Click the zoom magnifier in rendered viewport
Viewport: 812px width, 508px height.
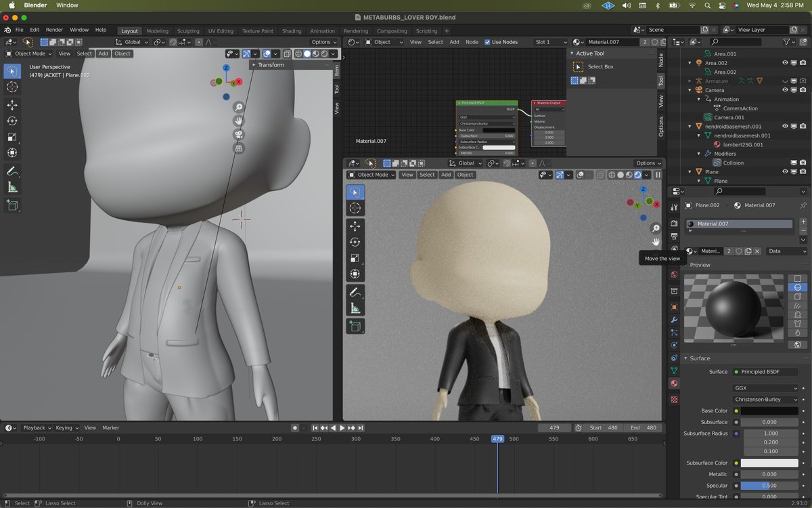[655, 228]
